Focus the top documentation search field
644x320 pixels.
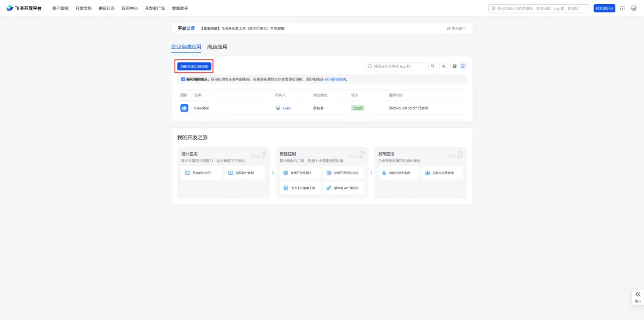[538, 8]
